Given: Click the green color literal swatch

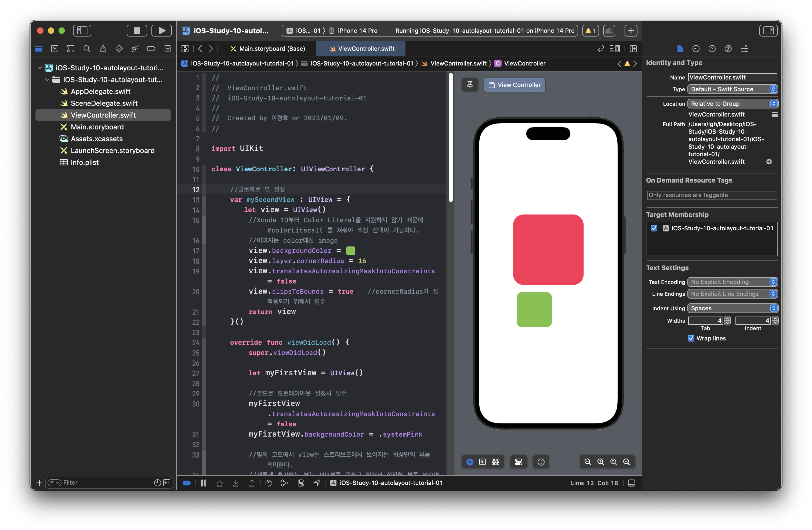Looking at the screenshot, I should coord(350,251).
